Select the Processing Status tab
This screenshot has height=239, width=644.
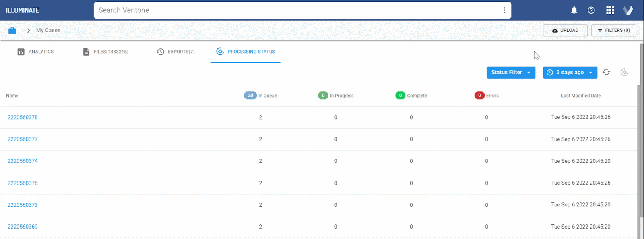click(246, 52)
